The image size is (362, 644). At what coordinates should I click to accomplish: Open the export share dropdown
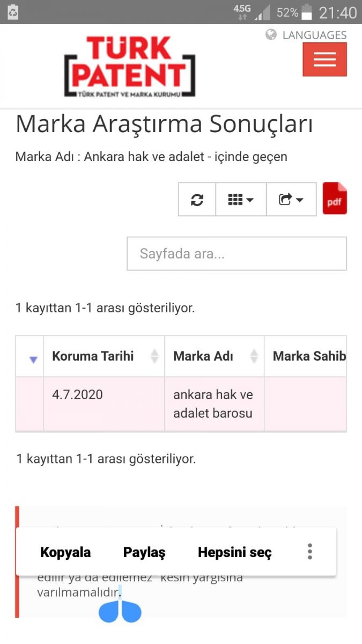click(291, 200)
